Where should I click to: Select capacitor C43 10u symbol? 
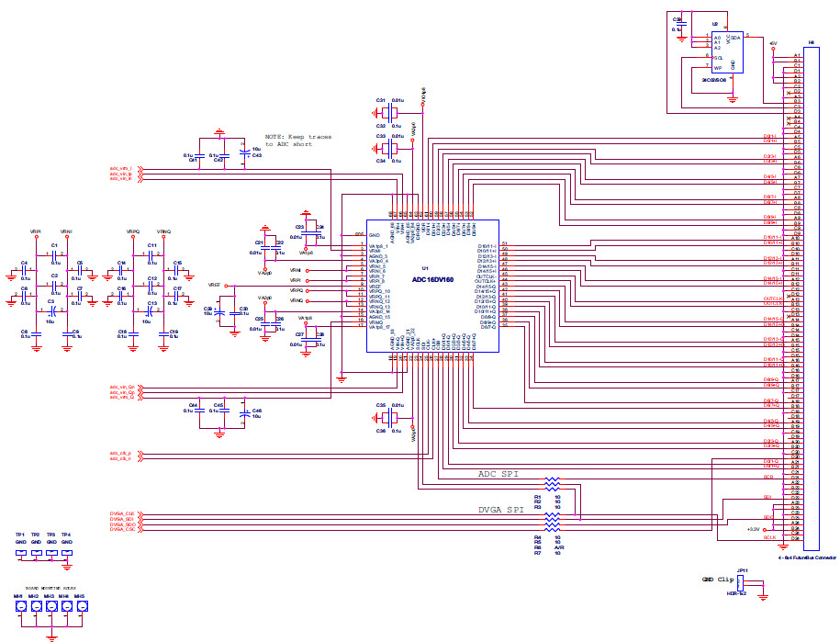pos(244,150)
